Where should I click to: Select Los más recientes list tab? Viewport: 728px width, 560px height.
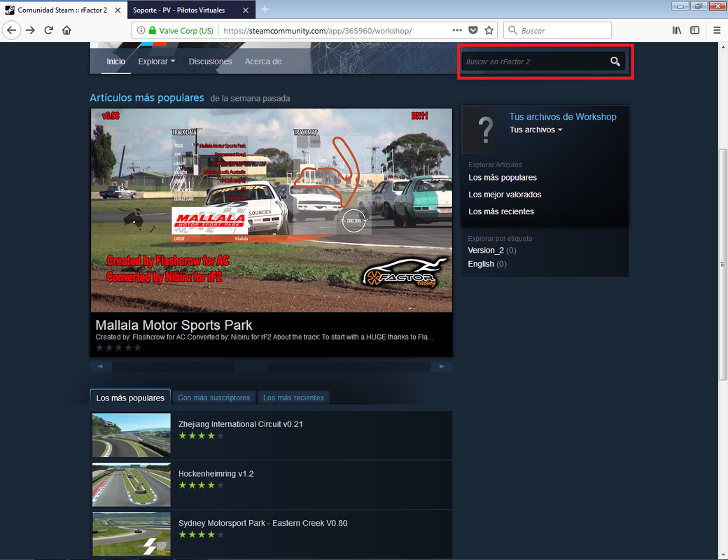coord(293,398)
